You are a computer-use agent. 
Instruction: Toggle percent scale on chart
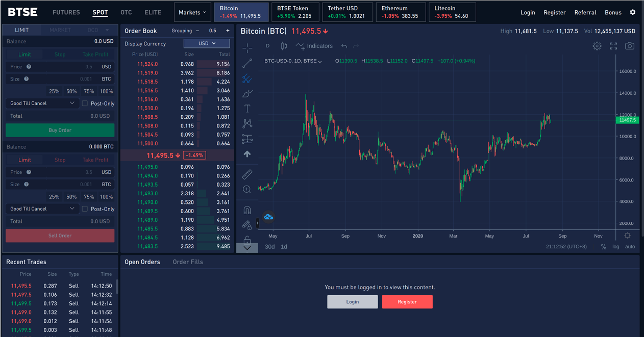[603, 247]
